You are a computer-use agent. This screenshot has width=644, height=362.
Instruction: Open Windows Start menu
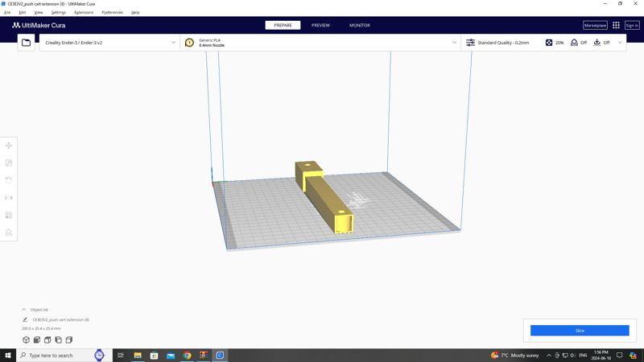[x=8, y=356]
